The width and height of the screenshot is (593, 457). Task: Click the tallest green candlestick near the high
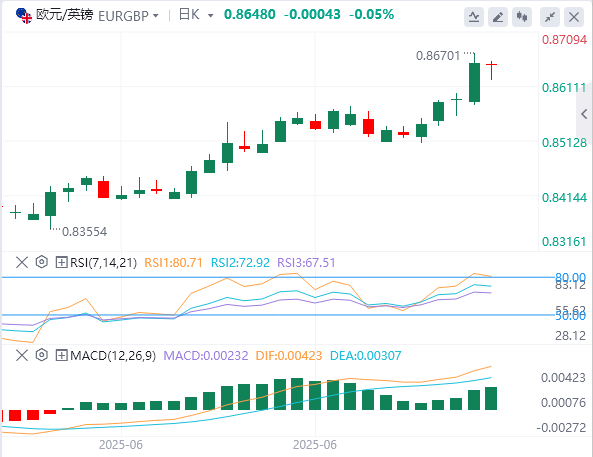[x=474, y=82]
